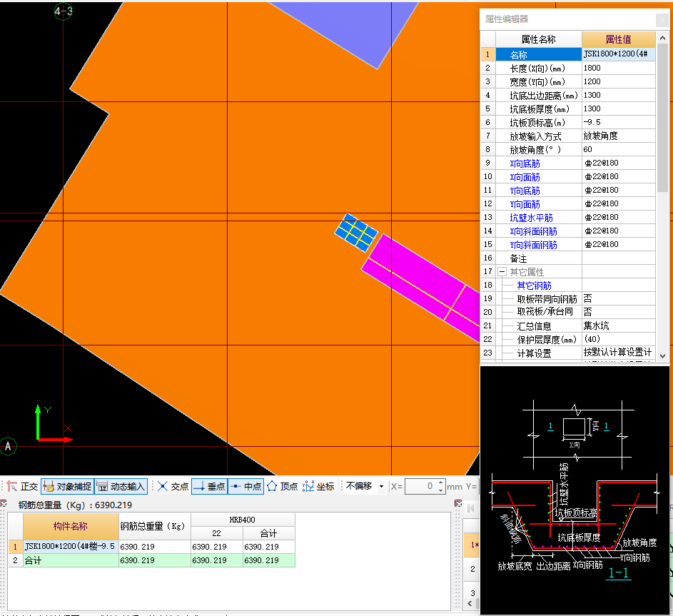673x616 pixels.
Task: Click 保护层厚度 value (40)
Action: [x=619, y=339]
